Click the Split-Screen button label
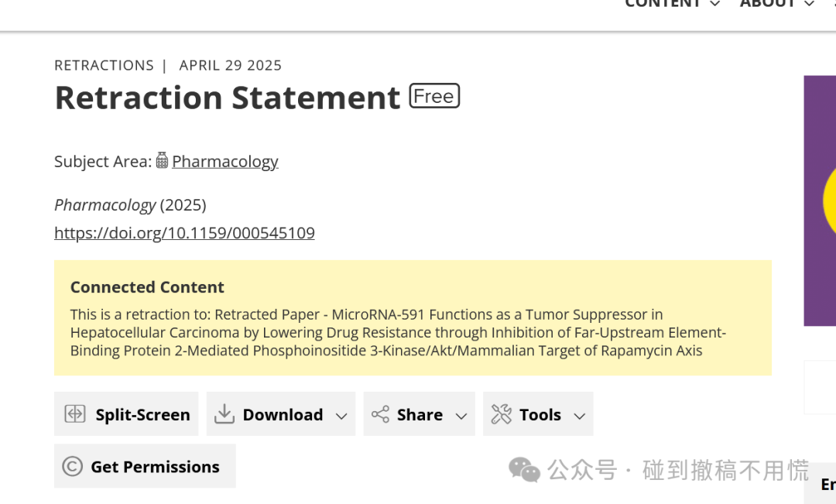 click(143, 414)
